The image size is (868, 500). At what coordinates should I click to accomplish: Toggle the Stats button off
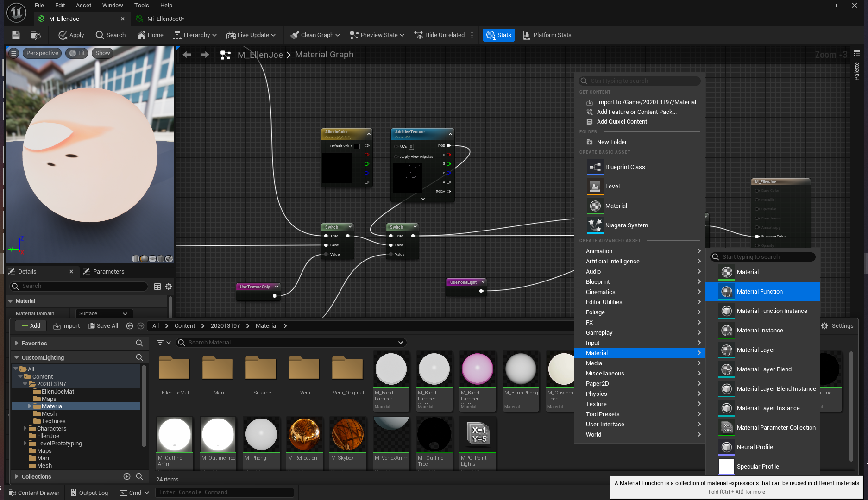tap(498, 35)
